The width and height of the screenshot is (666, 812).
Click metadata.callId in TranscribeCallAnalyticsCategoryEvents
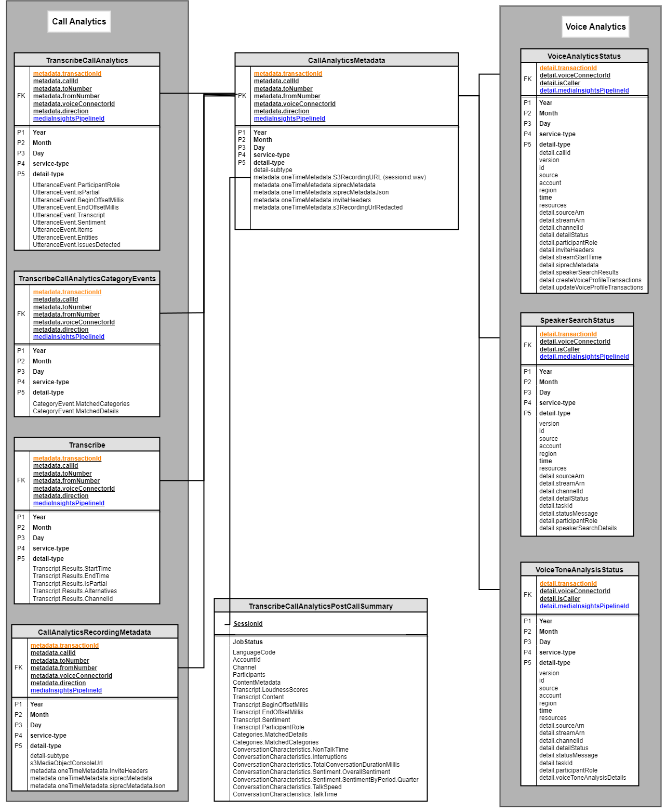coord(55,299)
